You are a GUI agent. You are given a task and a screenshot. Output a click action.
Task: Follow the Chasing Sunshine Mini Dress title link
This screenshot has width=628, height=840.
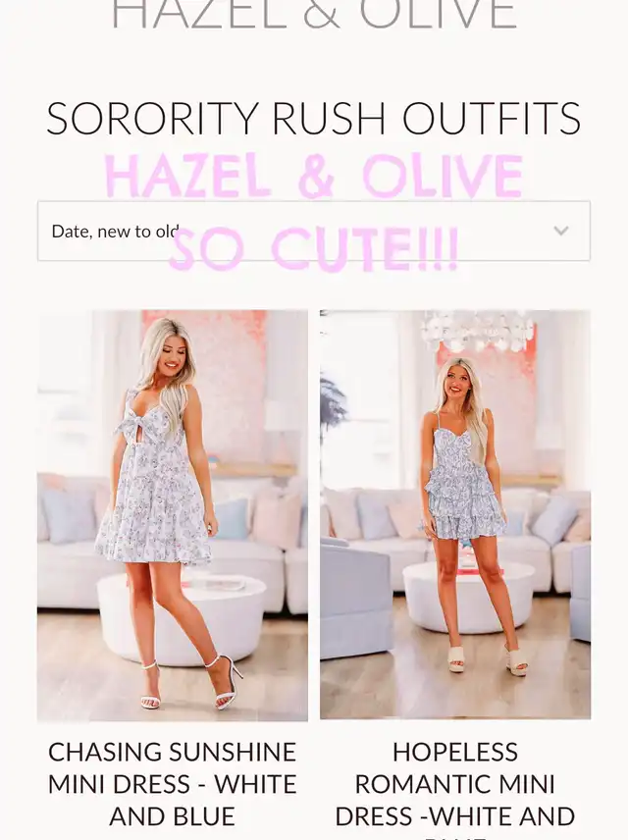point(173,784)
